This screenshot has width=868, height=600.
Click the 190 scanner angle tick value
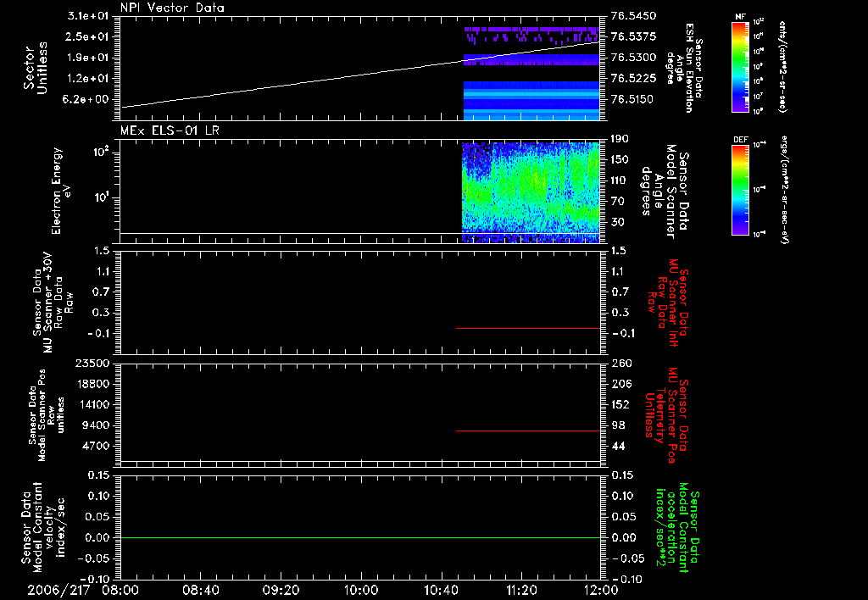point(620,139)
